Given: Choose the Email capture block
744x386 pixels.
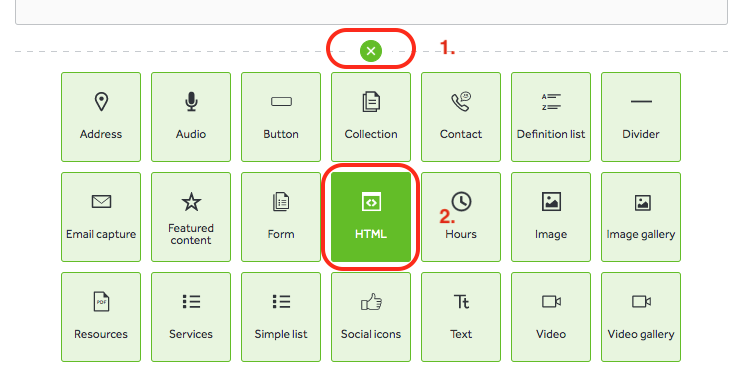Looking at the screenshot, I should pos(101,217).
